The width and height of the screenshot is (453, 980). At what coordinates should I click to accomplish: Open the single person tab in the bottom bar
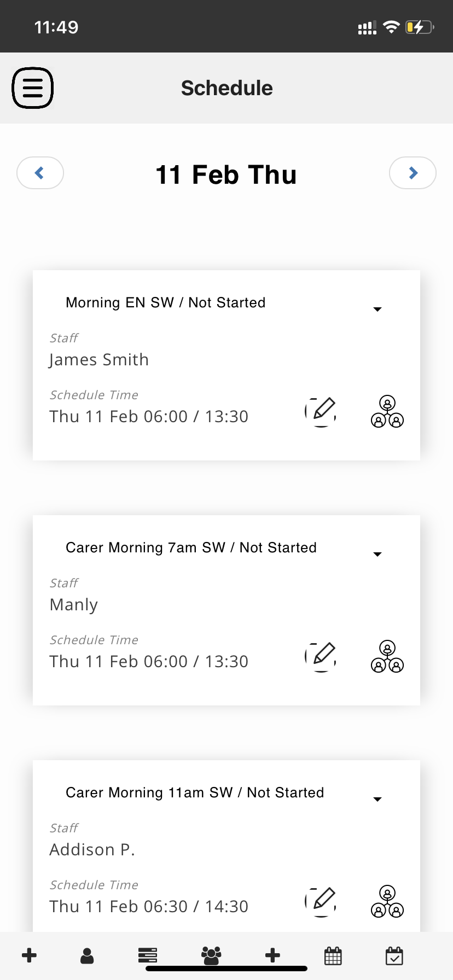(87, 955)
